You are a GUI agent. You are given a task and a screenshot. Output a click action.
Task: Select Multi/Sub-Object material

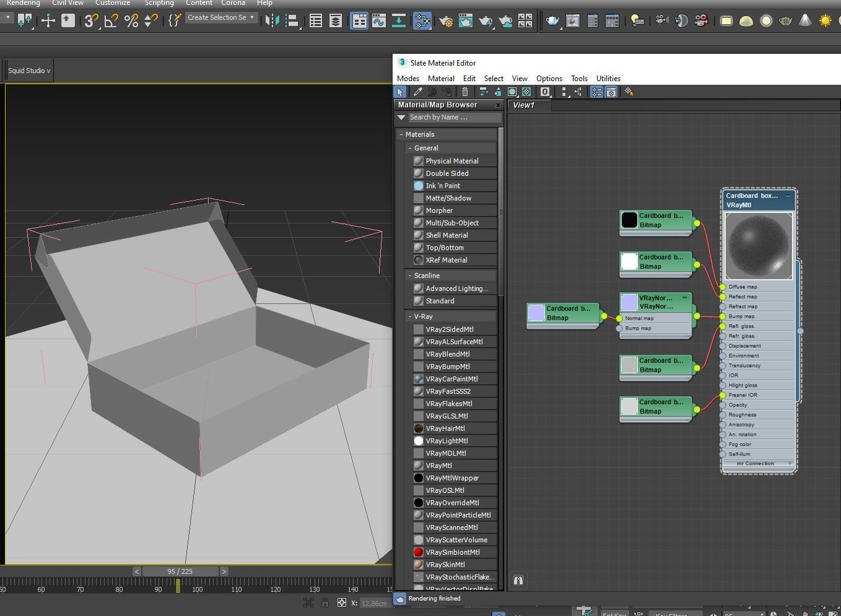(454, 223)
